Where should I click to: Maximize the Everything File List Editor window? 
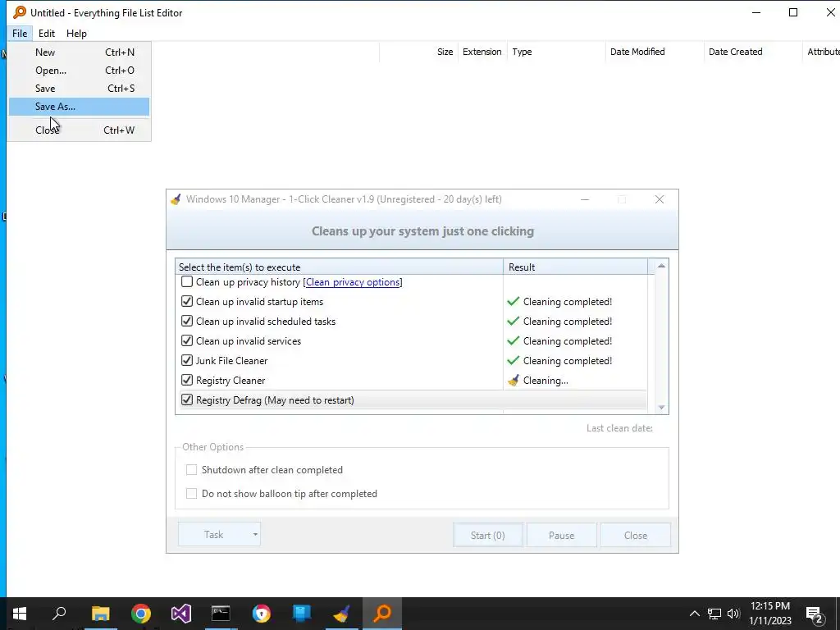(793, 12)
